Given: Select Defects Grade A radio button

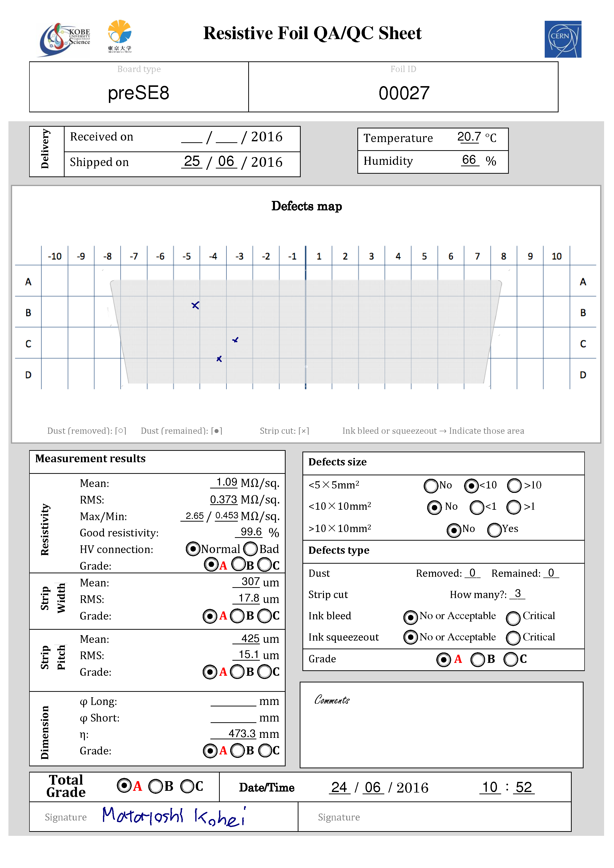Looking at the screenshot, I should tap(443, 660).
